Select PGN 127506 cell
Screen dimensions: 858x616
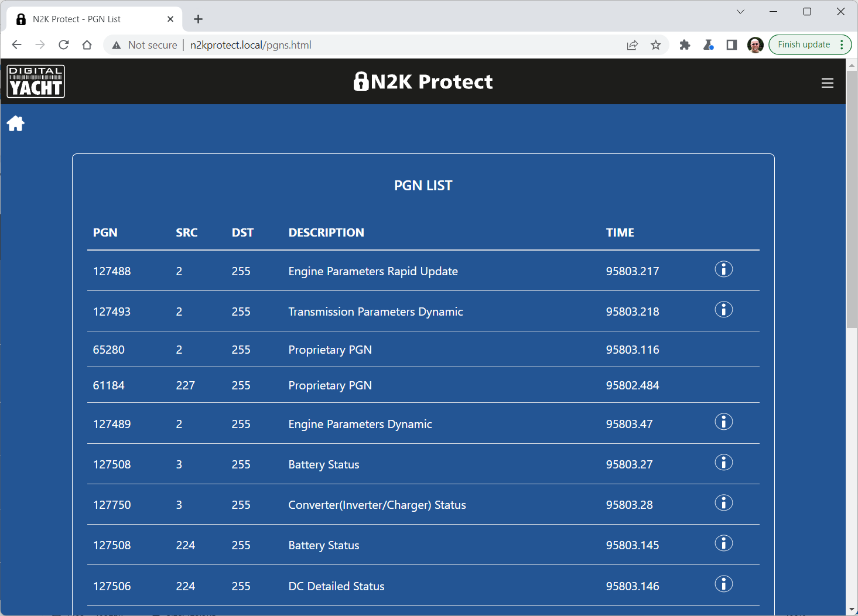pos(112,586)
